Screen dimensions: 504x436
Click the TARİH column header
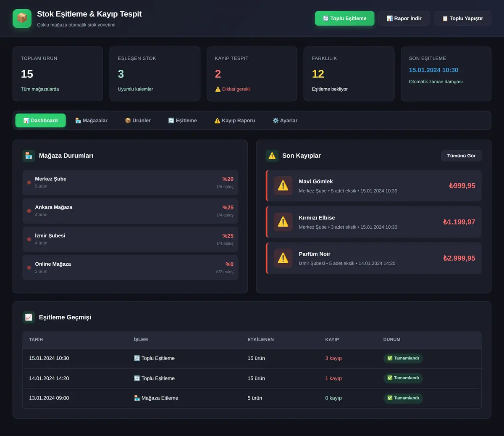[x=36, y=340]
